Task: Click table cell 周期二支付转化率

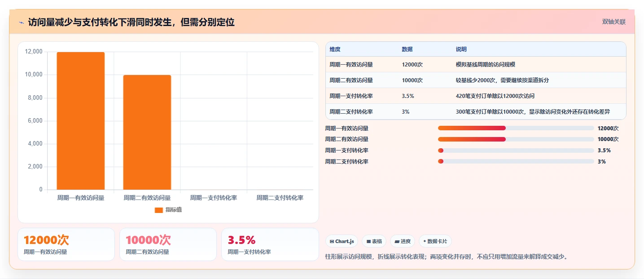Action: coord(351,112)
